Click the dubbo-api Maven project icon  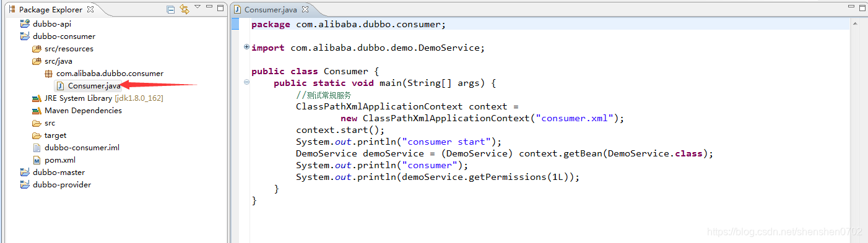25,23
